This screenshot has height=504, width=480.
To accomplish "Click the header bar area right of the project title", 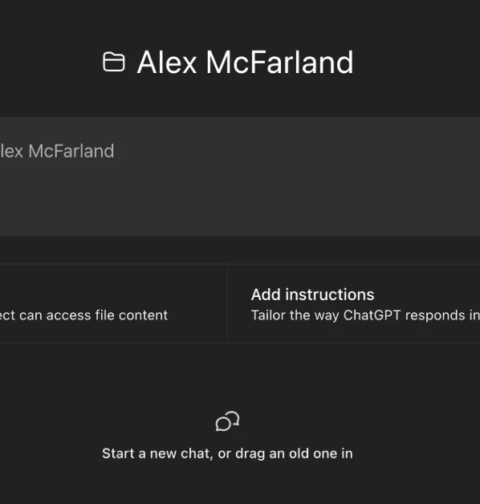I will coord(417,62).
